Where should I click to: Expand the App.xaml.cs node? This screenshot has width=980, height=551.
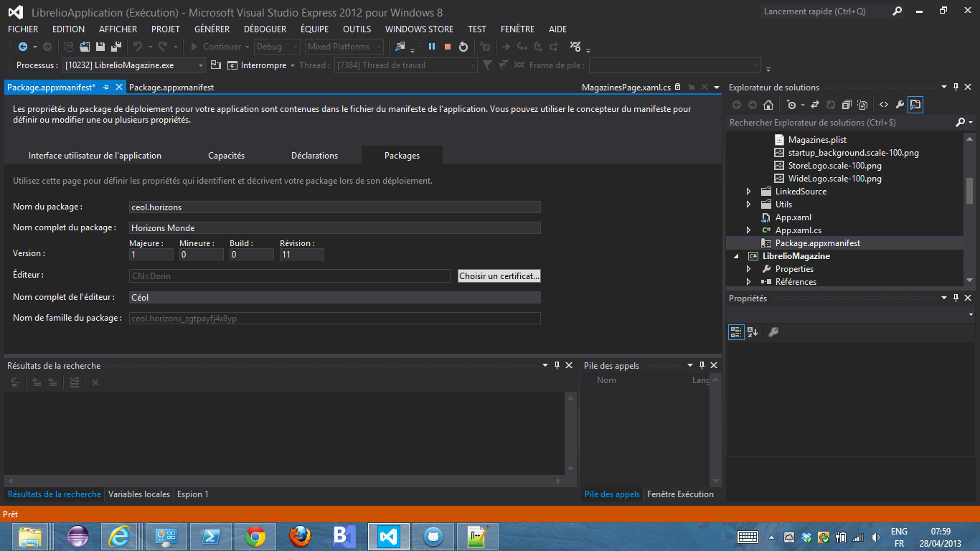(x=748, y=230)
